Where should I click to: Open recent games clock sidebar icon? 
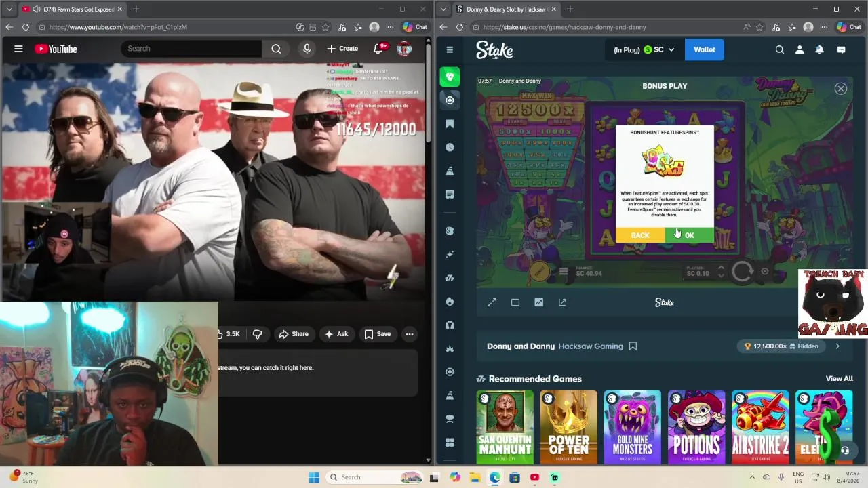coord(450,147)
